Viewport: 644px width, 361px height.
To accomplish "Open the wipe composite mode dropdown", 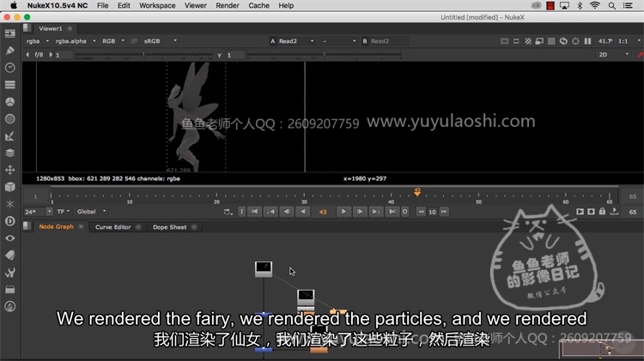I will pyautogui.click(x=339, y=41).
